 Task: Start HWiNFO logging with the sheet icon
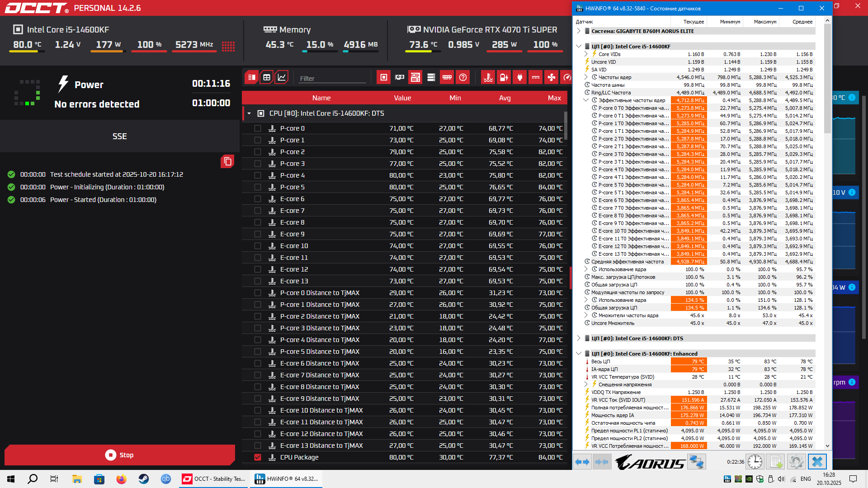point(776,462)
